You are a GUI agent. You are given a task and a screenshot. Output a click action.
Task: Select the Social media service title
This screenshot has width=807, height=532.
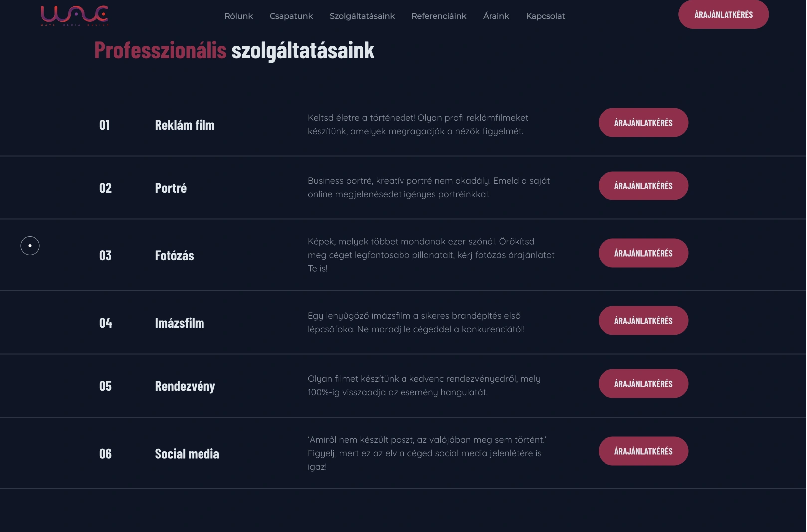[187, 454]
